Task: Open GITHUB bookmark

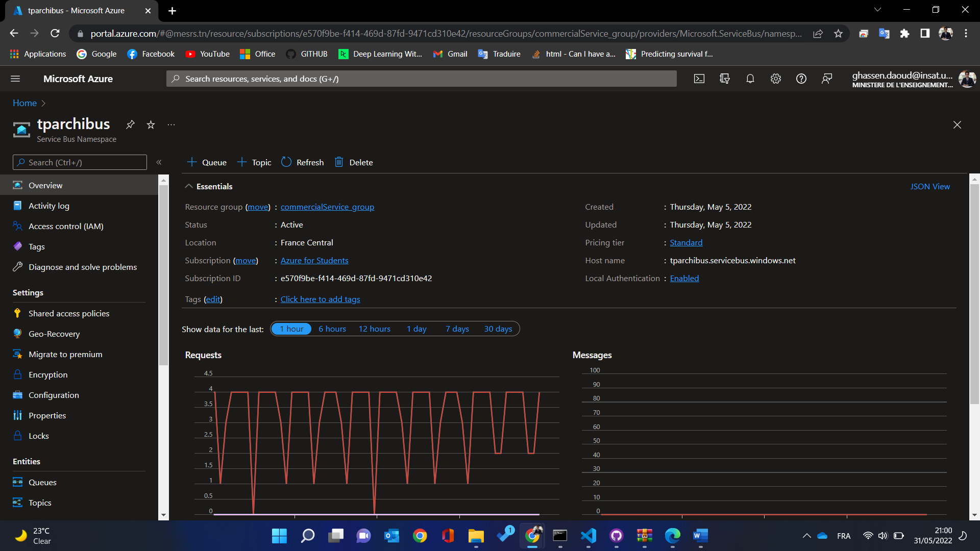Action: pyautogui.click(x=307, y=54)
